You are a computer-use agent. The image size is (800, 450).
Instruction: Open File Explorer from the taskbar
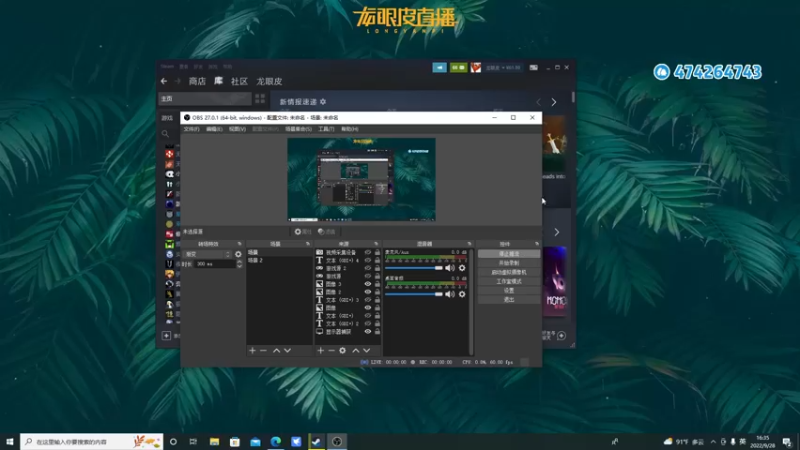[x=214, y=441]
